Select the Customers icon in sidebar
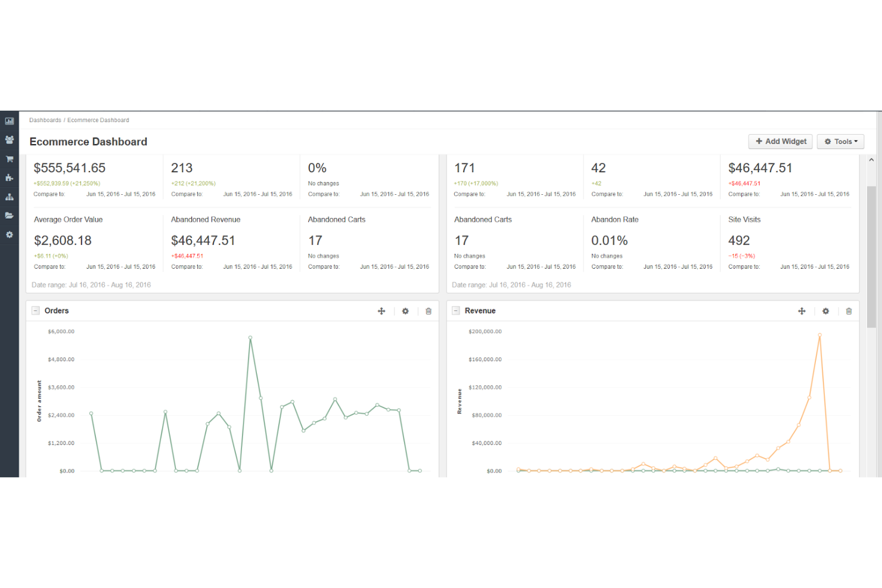The image size is (882, 588). point(9,139)
